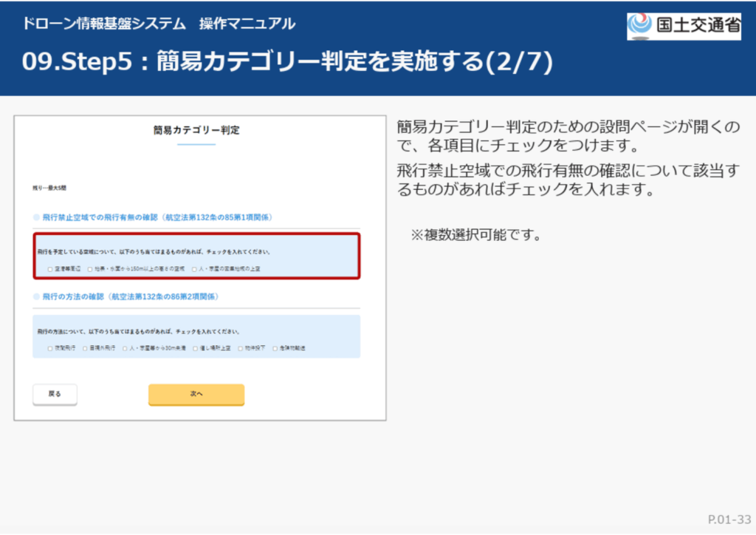Screen dimensions: 756x535
Task: Click the ドローン情報基盤システム 操作マニュアル header text
Action: click(159, 24)
